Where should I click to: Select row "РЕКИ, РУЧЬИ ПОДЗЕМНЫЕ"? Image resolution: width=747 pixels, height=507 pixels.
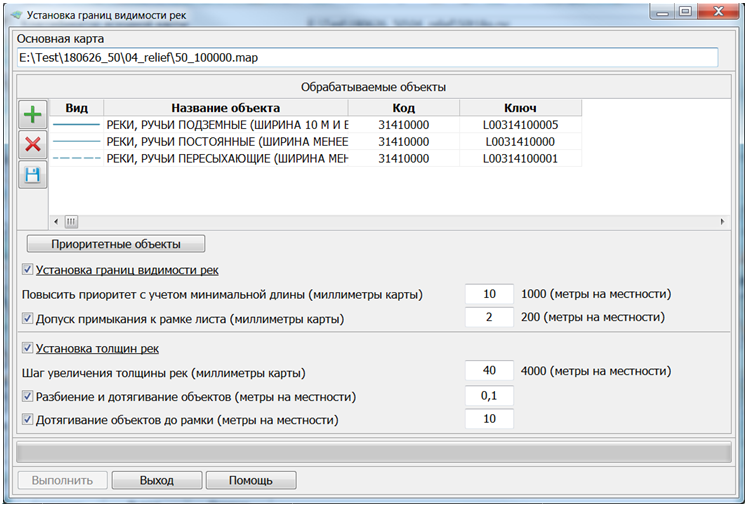point(226,125)
